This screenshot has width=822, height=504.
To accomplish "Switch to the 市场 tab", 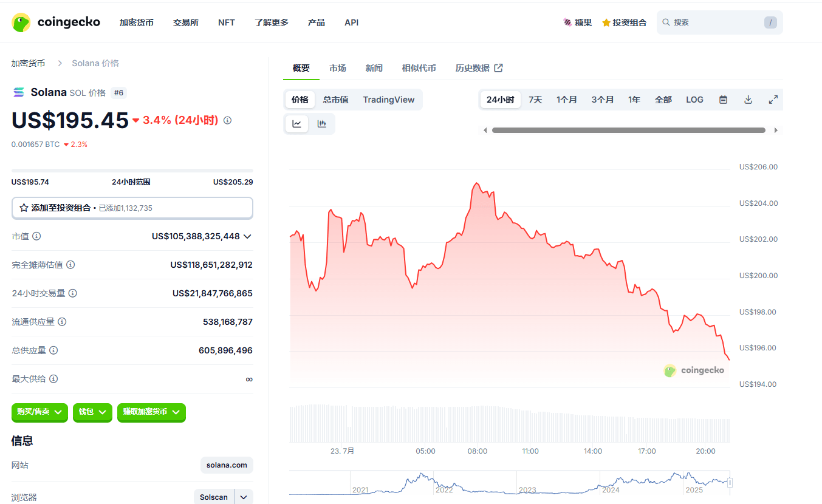I will point(338,68).
